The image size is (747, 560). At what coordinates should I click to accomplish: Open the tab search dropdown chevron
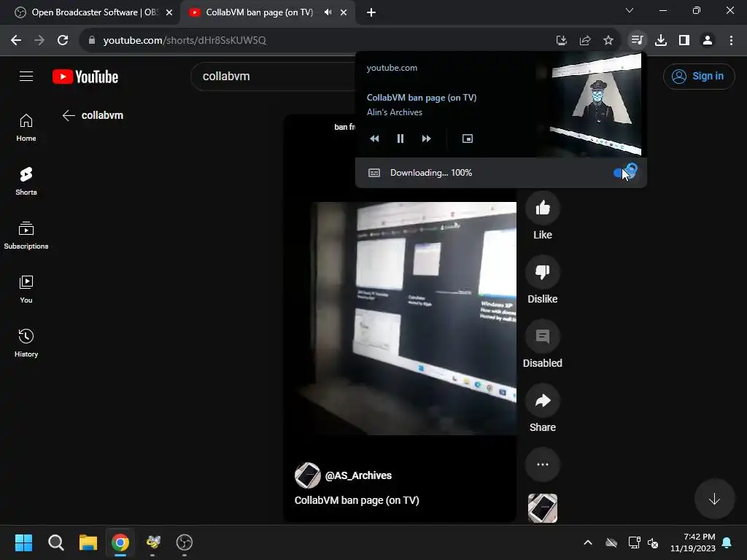pos(630,10)
